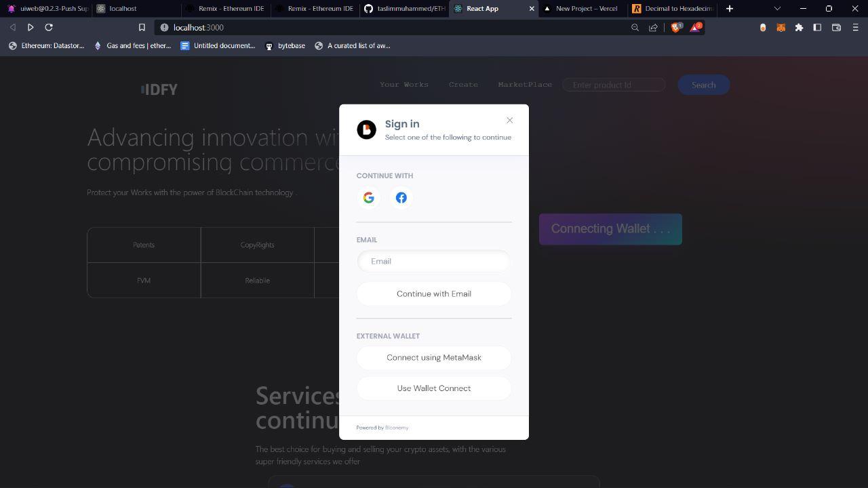Screen dimensions: 868x488
Task: Open the Biconomy link in footer
Action: tap(397, 428)
